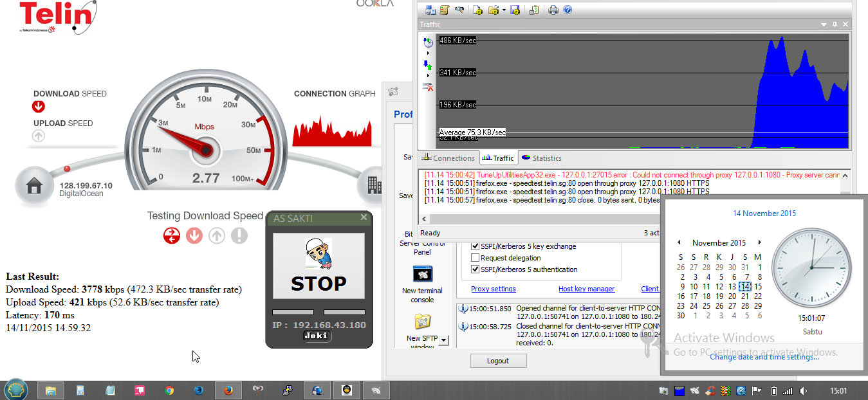Click the Joki button in AS SAKTI

tap(317, 335)
